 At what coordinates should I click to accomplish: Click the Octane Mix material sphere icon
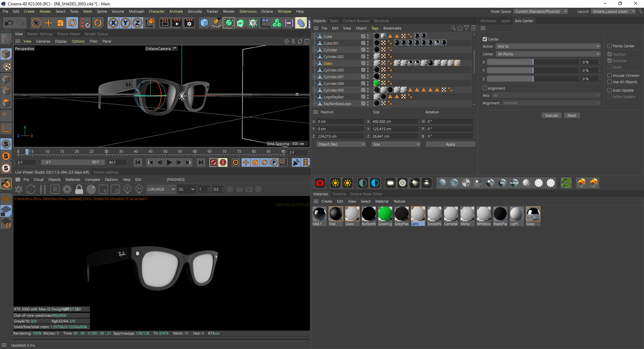coord(502,183)
